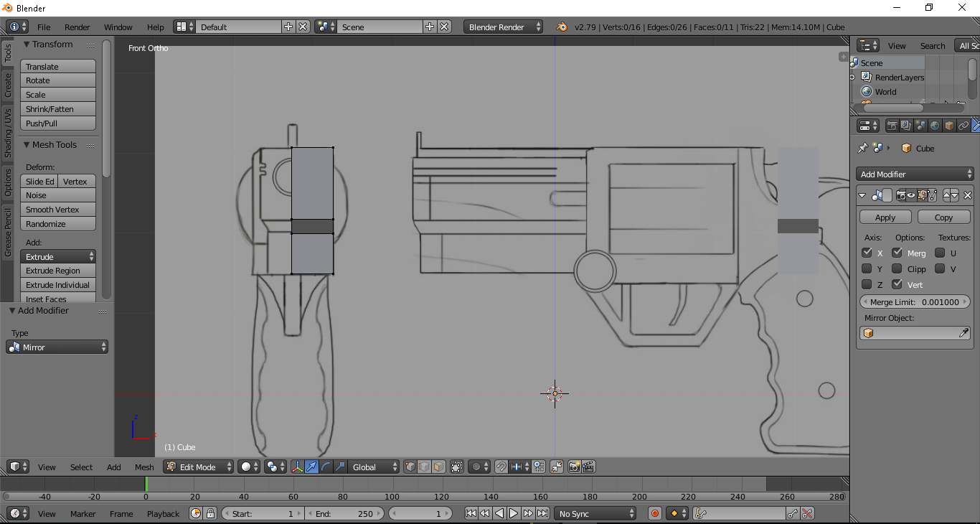The image size is (980, 524).
Task: Adjust the Merge Limit value slider
Action: pos(915,301)
